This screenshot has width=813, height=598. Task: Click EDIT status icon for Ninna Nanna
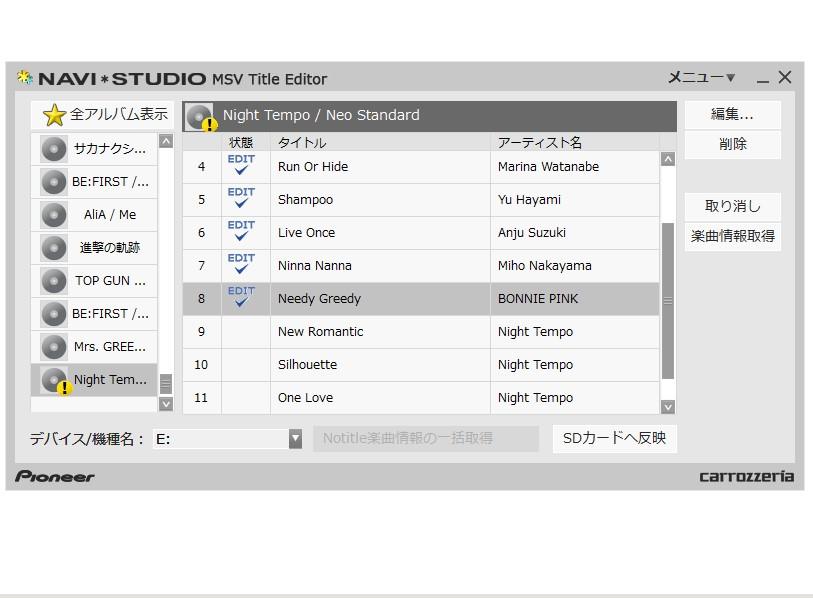tap(241, 263)
